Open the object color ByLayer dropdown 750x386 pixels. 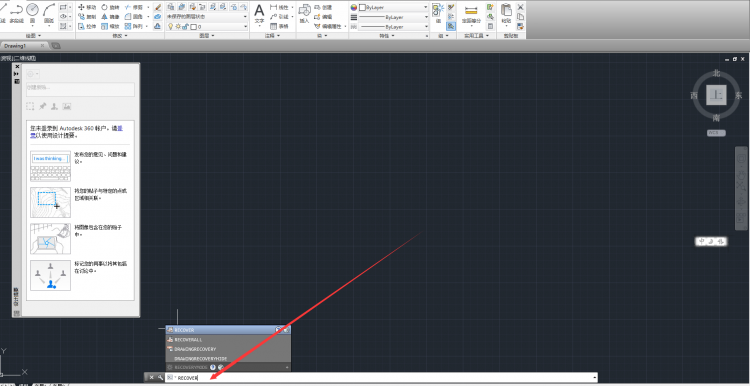coord(393,8)
